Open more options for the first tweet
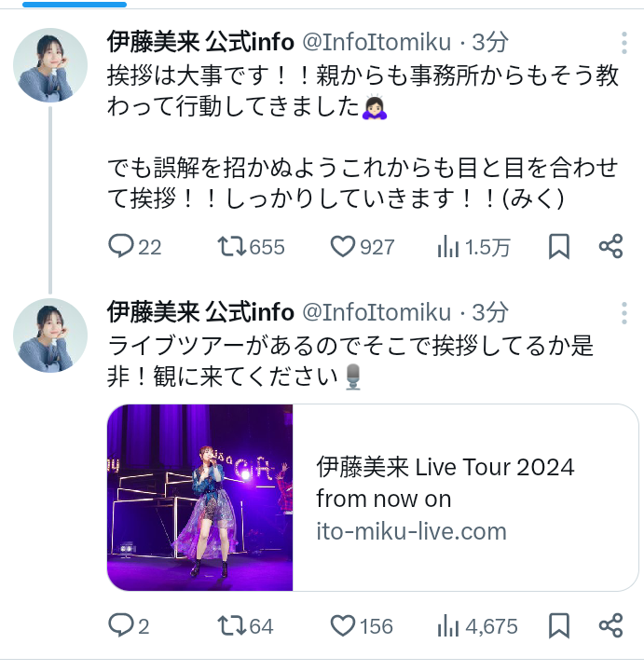 click(x=623, y=42)
